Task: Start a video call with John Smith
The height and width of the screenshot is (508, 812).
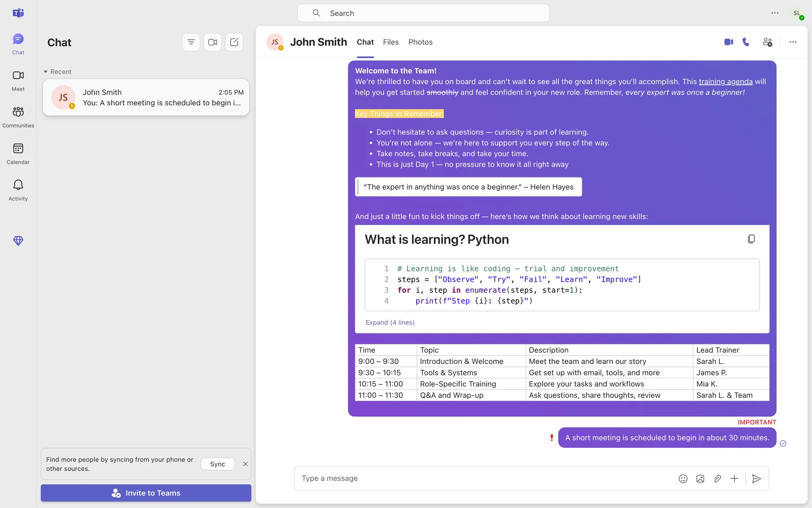Action: tap(728, 42)
